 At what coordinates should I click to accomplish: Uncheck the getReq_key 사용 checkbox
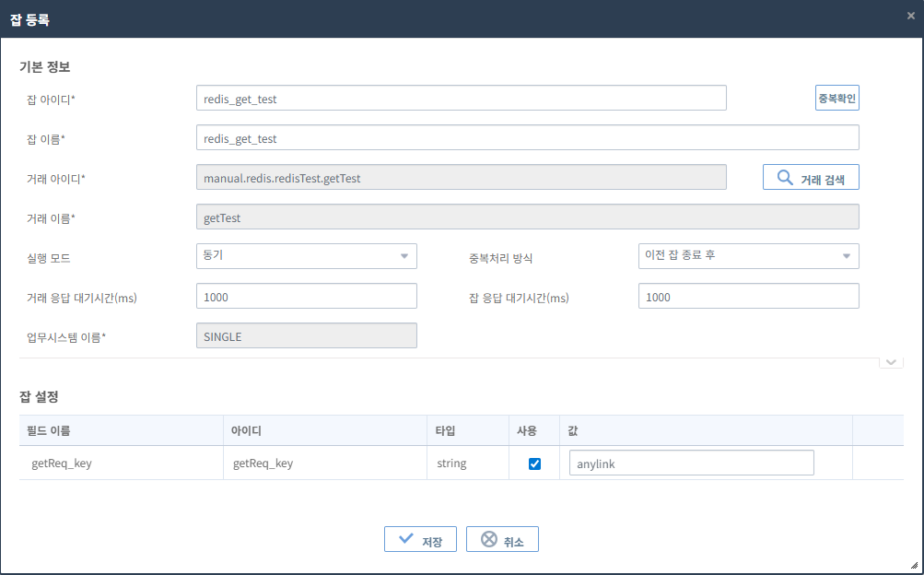point(534,464)
